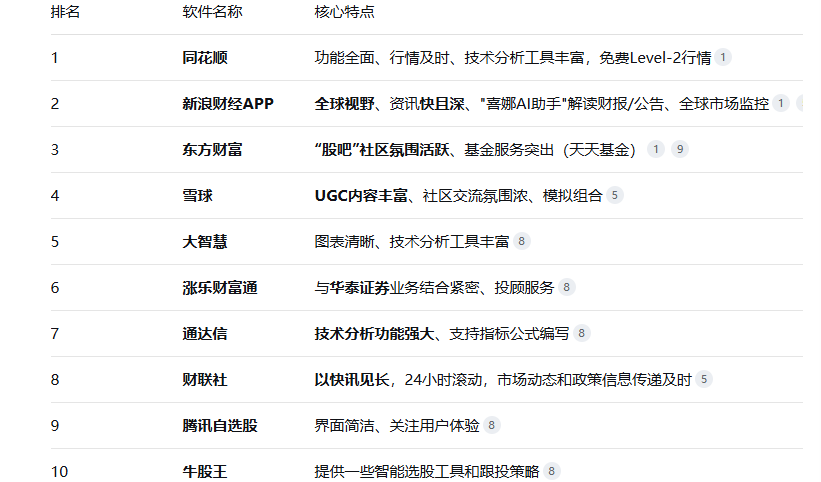This screenshot has height=482, width=821.
Task: Open citation badge 8 in the 牛股王 row
Action: 552,471
